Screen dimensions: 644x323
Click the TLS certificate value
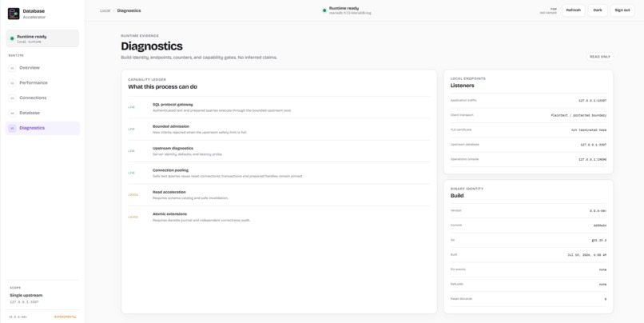tap(589, 130)
